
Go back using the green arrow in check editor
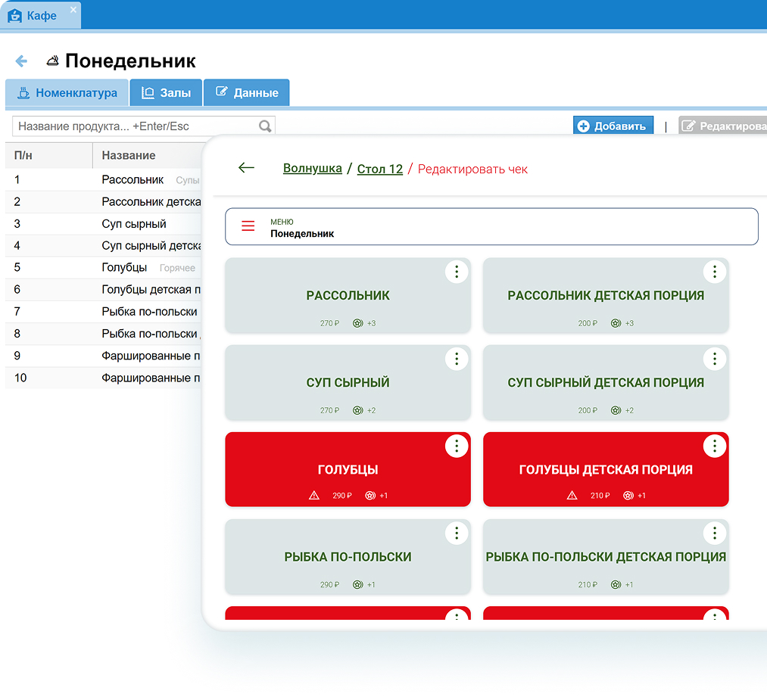(246, 168)
